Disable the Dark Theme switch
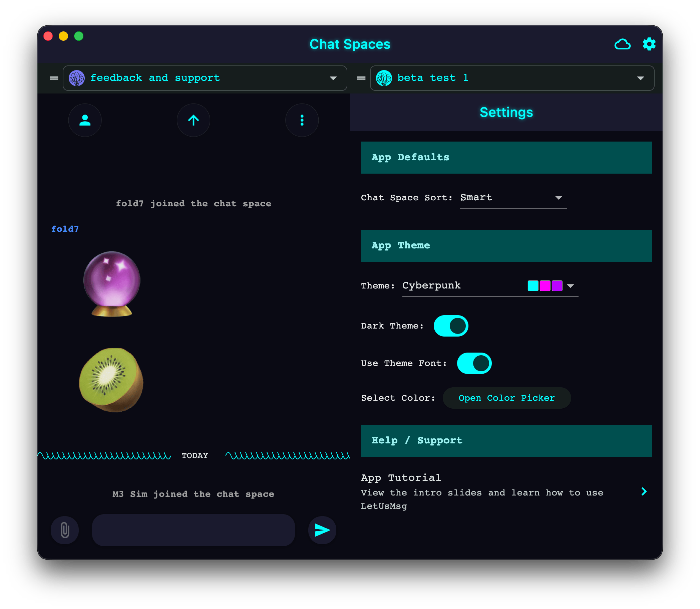The image size is (700, 609). click(451, 326)
